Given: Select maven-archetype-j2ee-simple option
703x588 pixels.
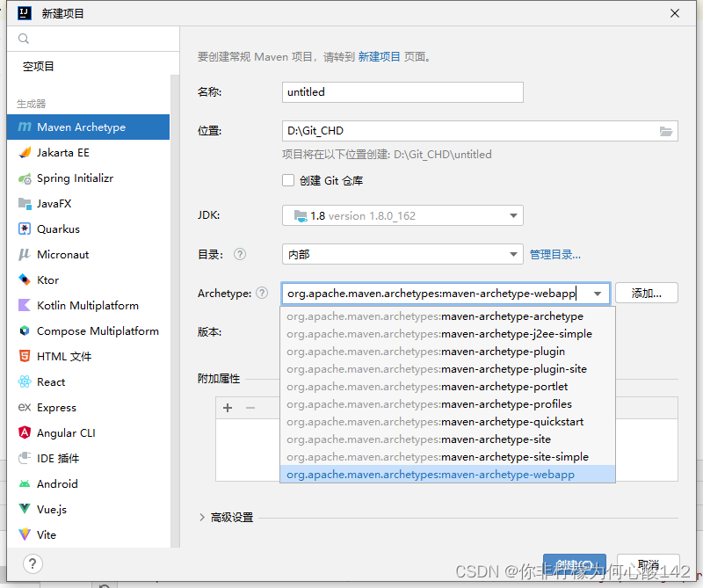Looking at the screenshot, I should click(447, 334).
